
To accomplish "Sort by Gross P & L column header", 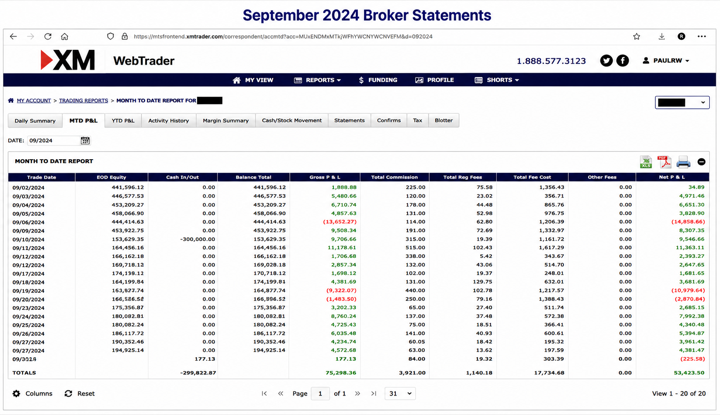I will click(x=325, y=177).
